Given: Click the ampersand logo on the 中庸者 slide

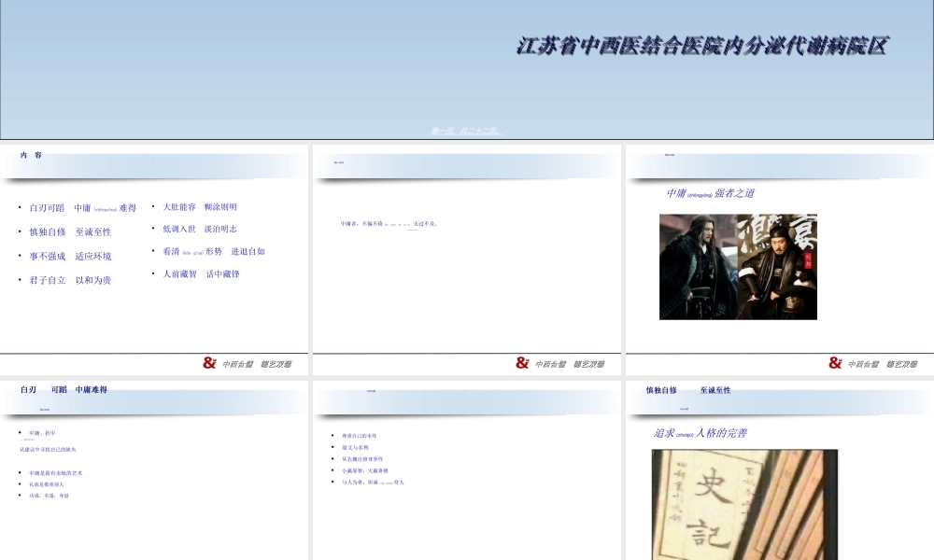Looking at the screenshot, I should [x=522, y=362].
